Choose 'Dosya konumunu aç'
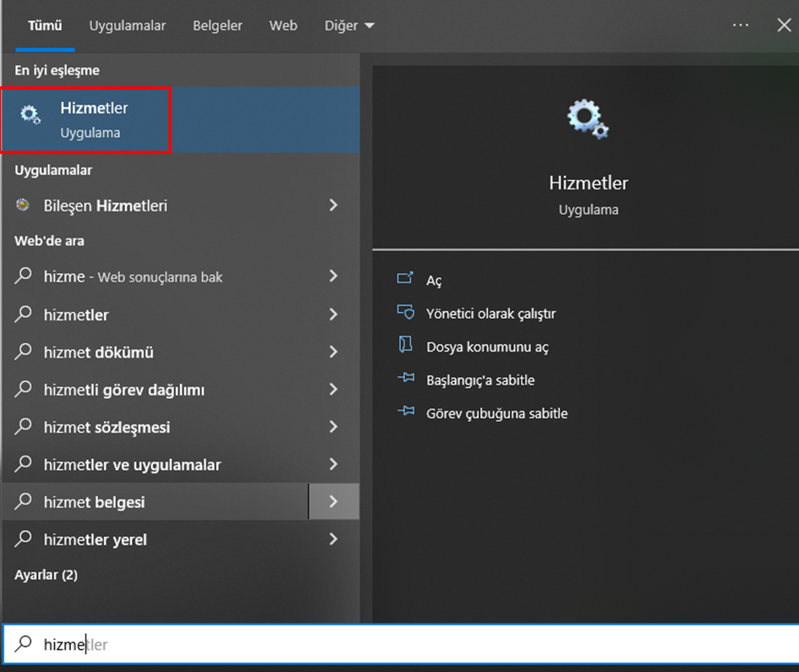The image size is (799, 672). [x=487, y=347]
